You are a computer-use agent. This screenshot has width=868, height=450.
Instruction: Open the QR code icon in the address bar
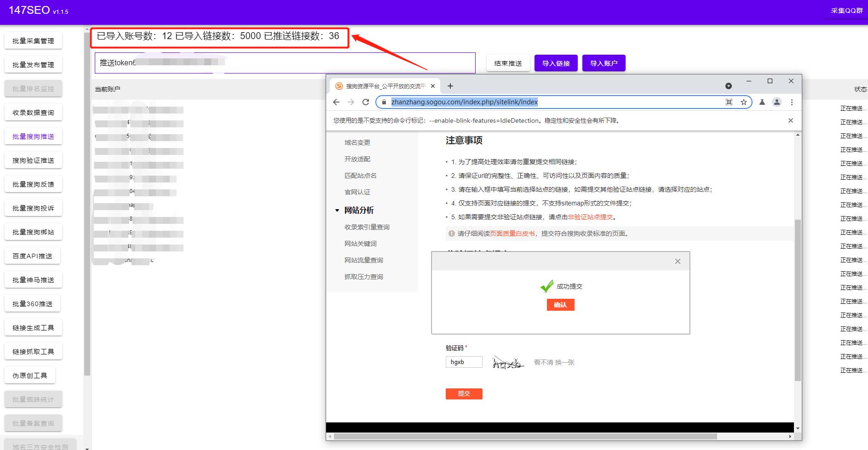click(729, 102)
